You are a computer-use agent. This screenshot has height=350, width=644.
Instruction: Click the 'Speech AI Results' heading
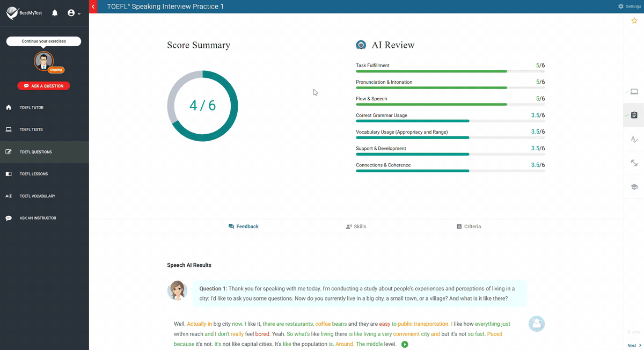point(189,265)
